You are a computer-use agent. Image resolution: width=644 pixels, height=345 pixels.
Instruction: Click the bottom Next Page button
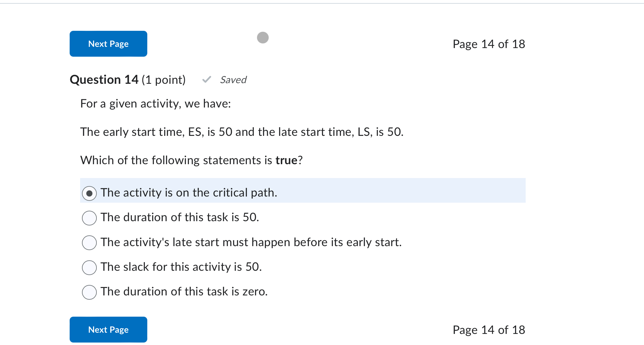click(108, 329)
